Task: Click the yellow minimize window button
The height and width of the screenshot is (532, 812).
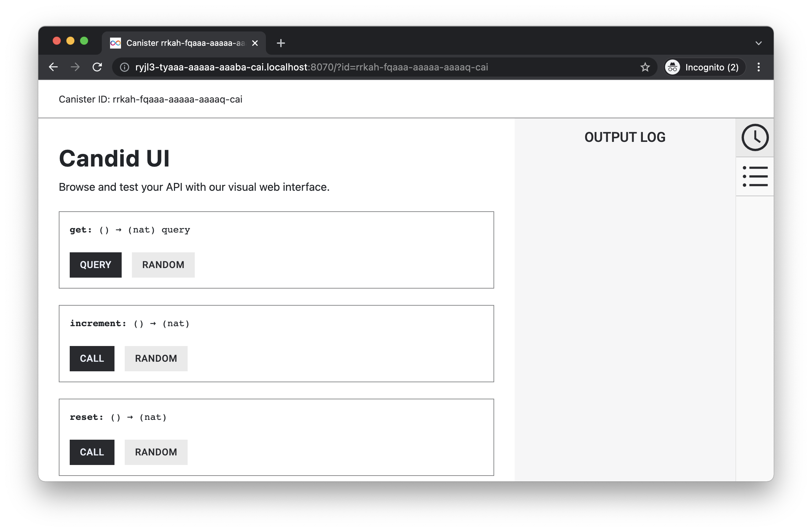Action: (70, 41)
